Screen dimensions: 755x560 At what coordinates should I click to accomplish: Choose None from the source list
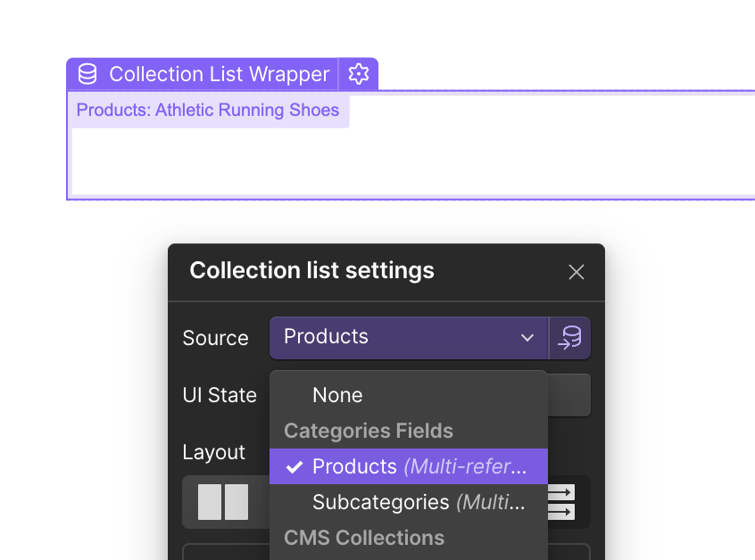[x=337, y=395]
